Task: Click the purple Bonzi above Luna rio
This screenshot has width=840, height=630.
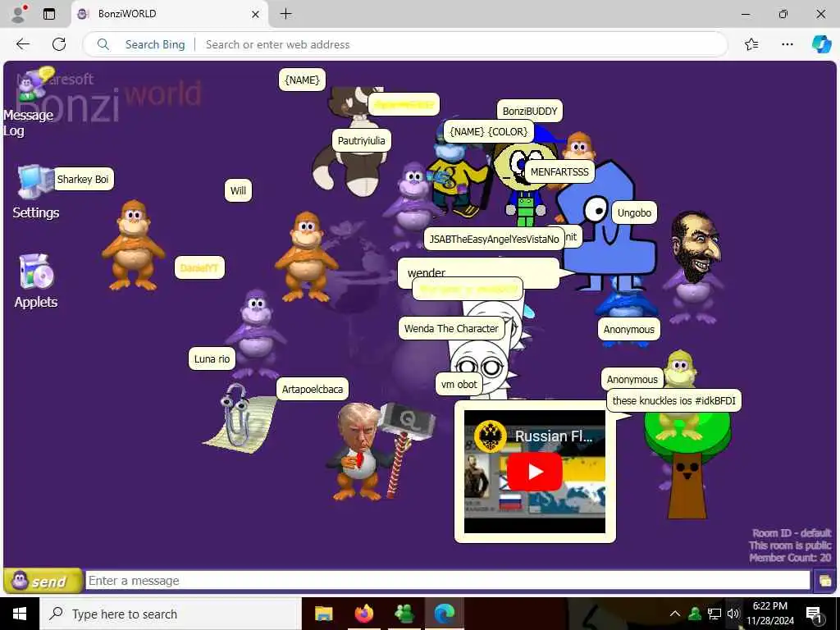Action: tap(256, 333)
